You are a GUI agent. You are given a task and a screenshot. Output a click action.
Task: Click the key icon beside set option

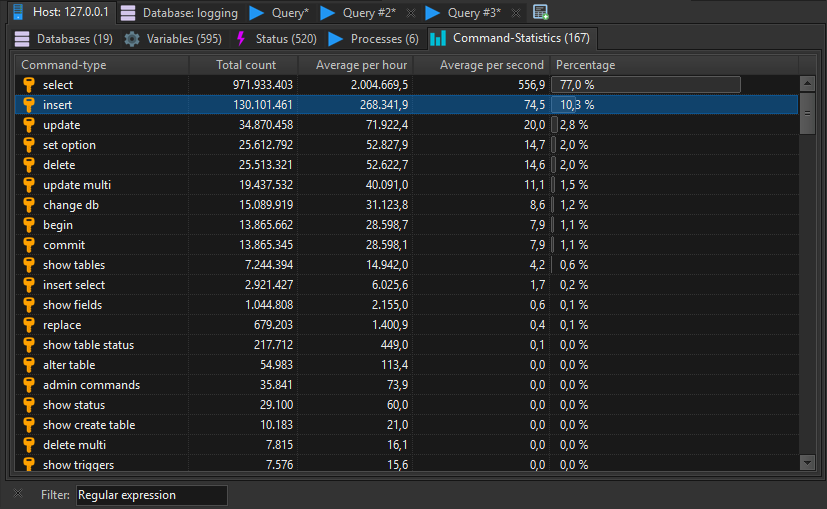29,145
